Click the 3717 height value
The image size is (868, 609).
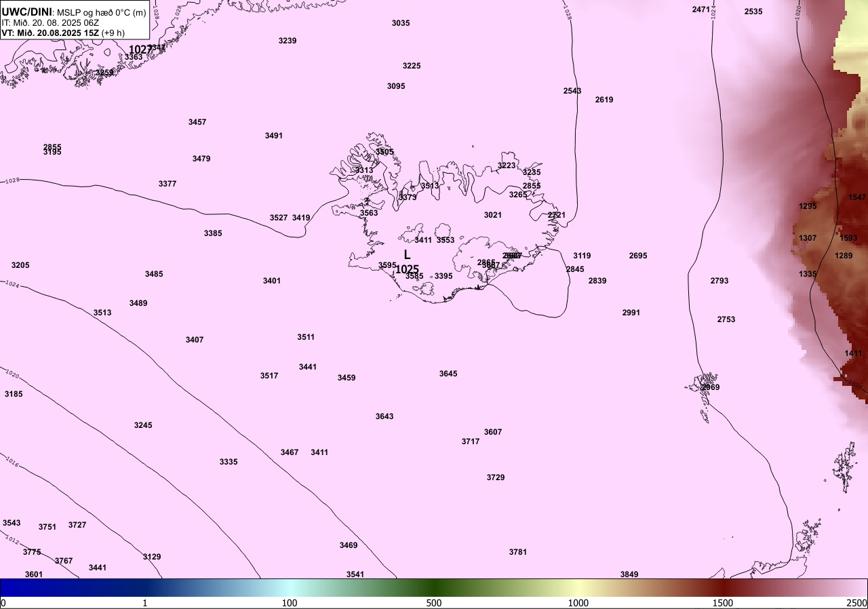pos(471,441)
